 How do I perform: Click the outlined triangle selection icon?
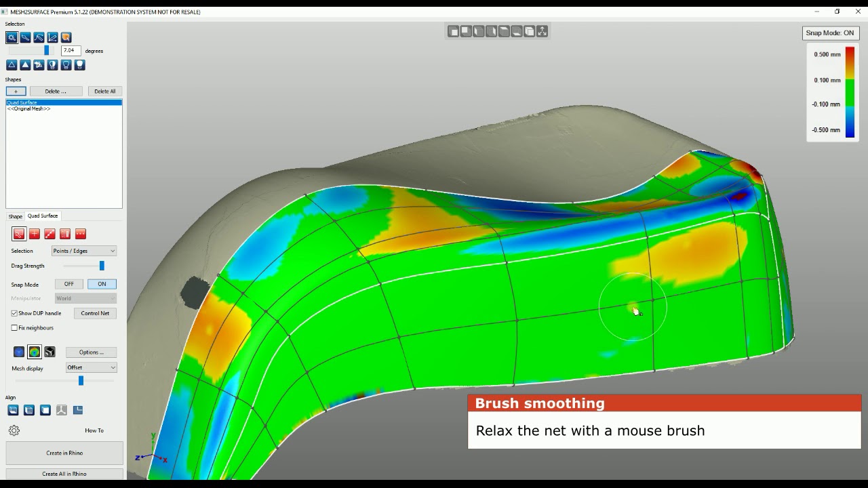12,65
